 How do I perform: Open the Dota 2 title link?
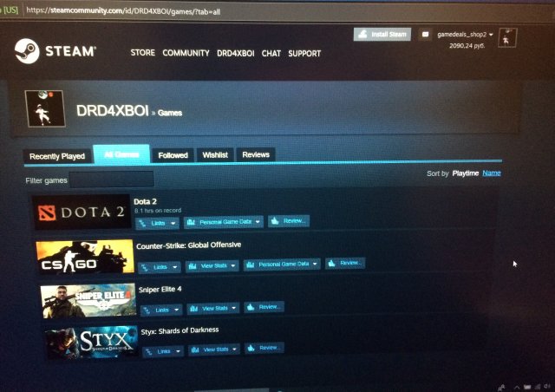pyautogui.click(x=145, y=201)
